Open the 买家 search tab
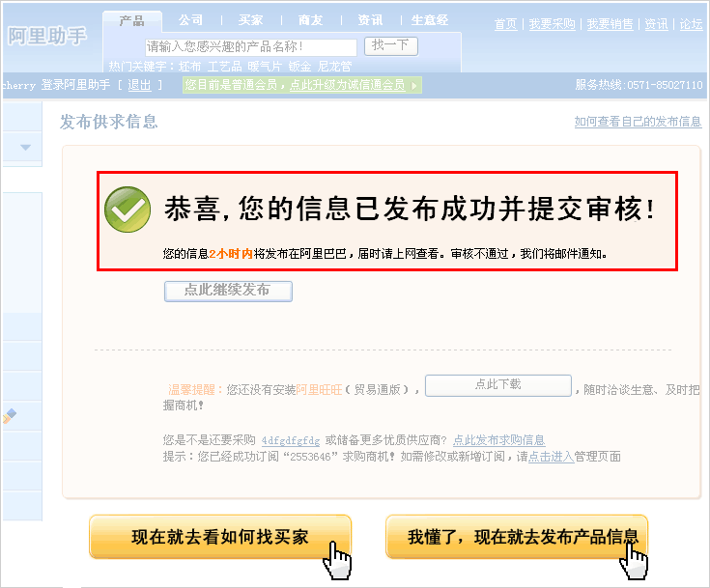This screenshot has height=588, width=710. click(x=250, y=20)
